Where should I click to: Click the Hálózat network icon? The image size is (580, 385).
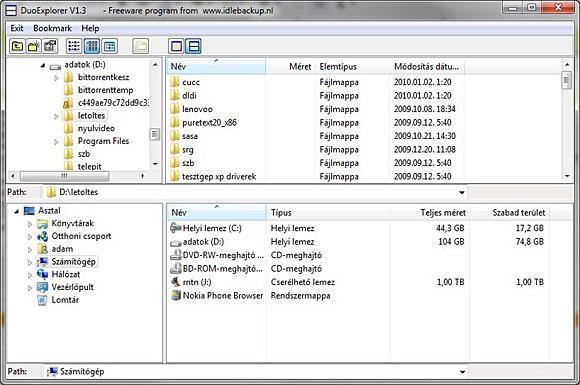coord(43,274)
